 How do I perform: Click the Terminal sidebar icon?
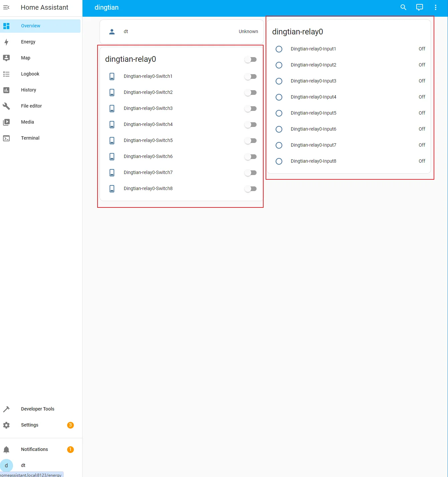pyautogui.click(x=6, y=138)
